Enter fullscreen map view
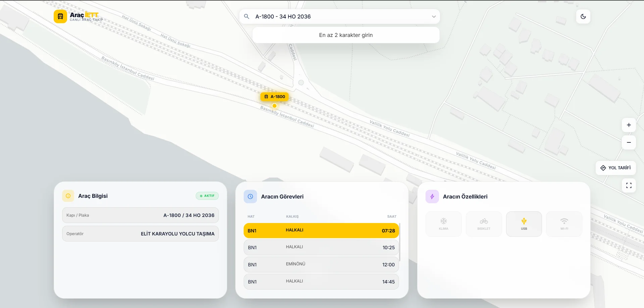Image resolution: width=644 pixels, height=308 pixels. [x=629, y=185]
